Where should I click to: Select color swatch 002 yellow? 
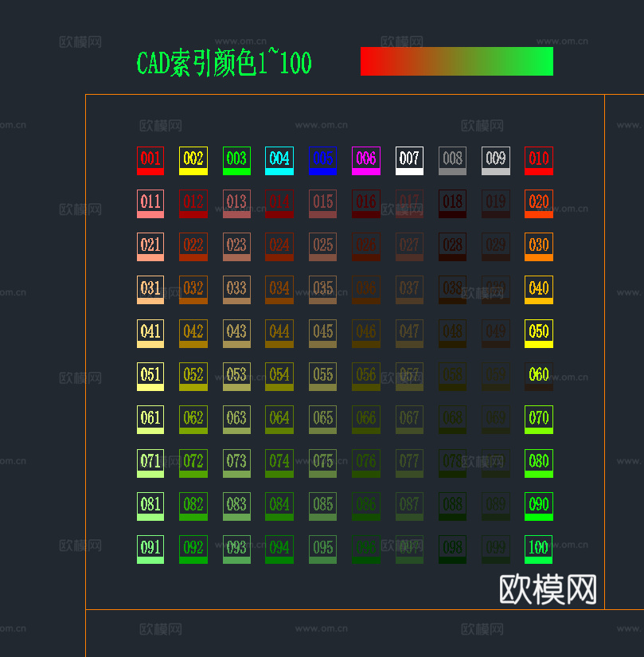coord(193,160)
